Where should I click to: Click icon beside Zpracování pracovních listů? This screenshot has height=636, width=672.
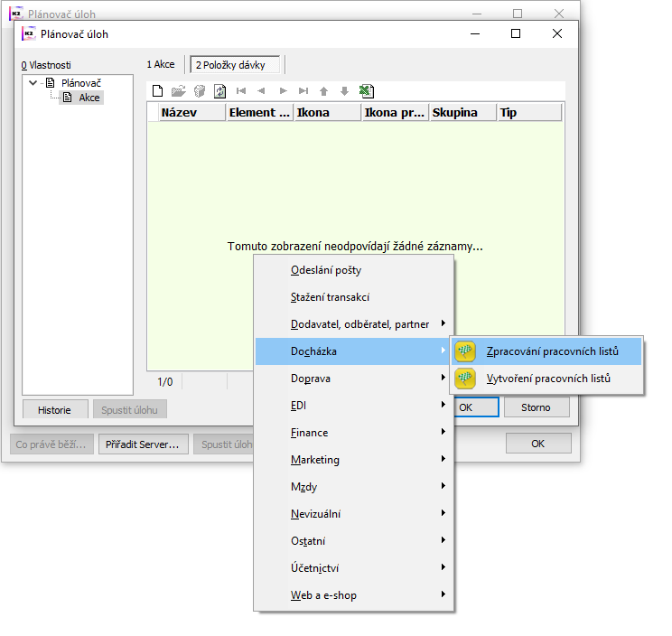(465, 351)
